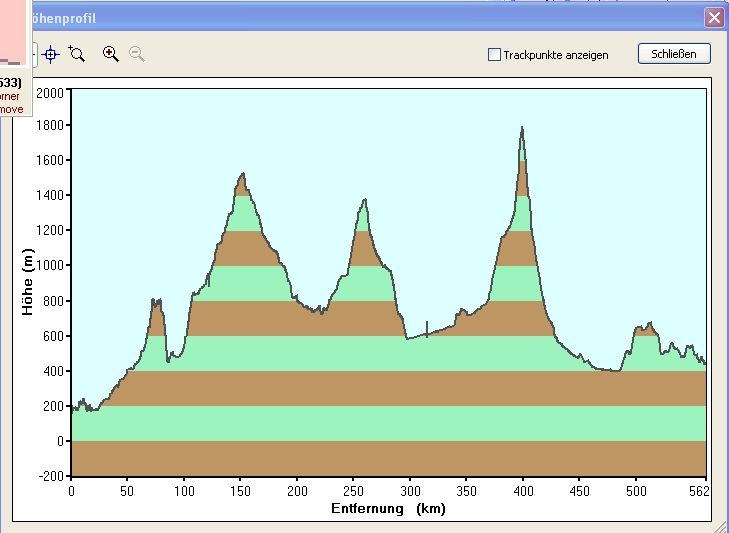Click the Trackpunkte anzeigen label text
Screen dimensions: 729x533
point(556,55)
